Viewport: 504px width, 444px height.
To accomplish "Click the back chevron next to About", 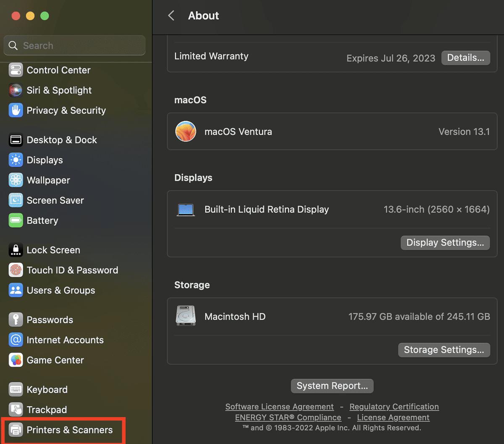I will pos(171,16).
